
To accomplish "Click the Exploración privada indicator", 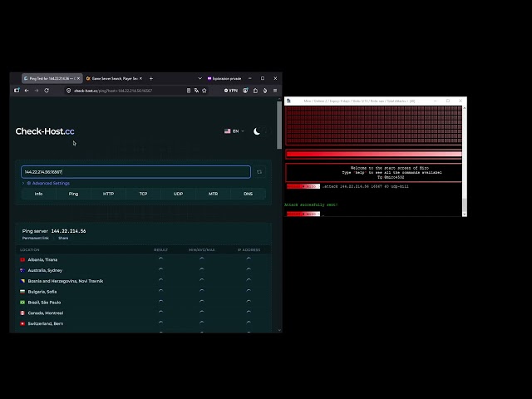I will pos(224,78).
